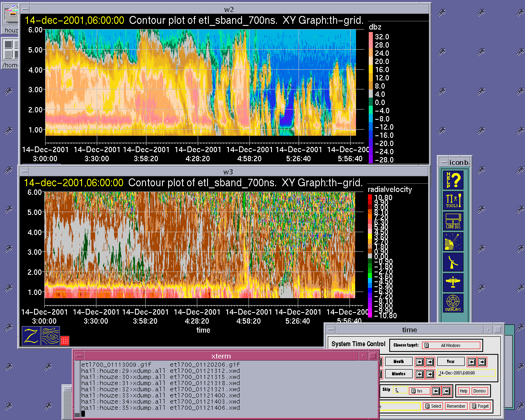Click the 32.0 dbz color swatch in the legend
This screenshot has width=525, height=420.
click(371, 37)
